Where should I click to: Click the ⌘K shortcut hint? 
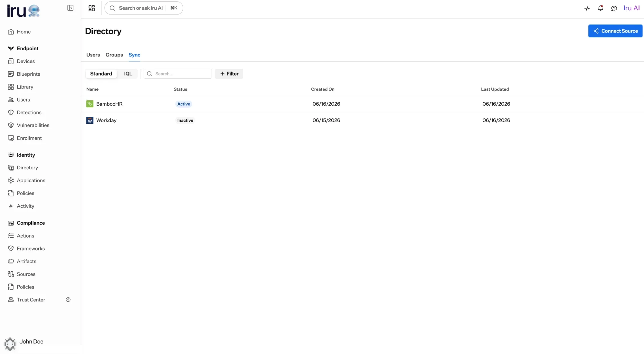point(174,8)
